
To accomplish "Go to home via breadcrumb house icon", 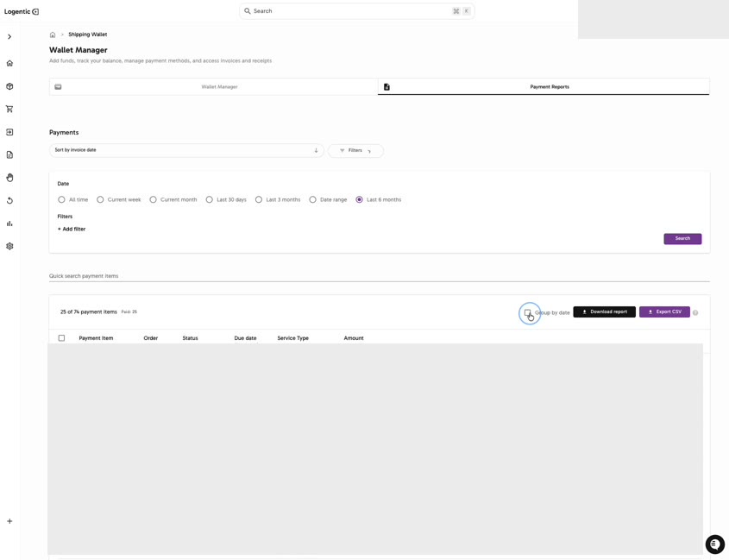I will click(x=53, y=35).
